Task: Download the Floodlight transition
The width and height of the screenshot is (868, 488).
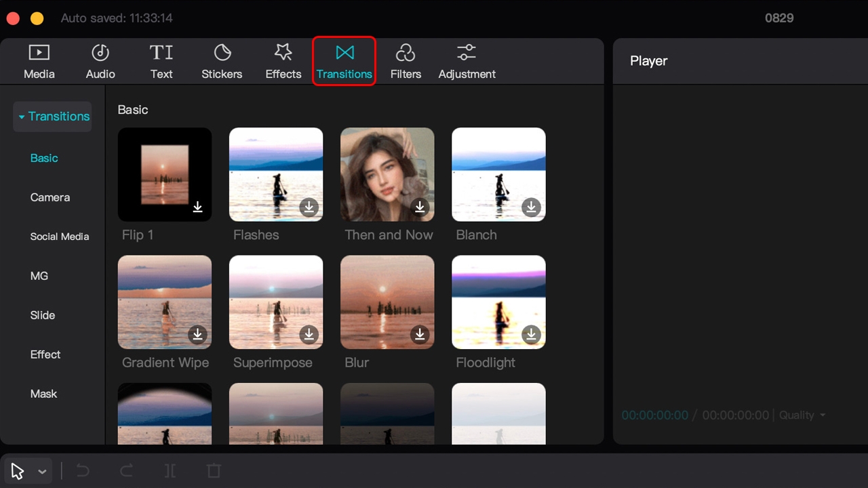Action: 531,335
